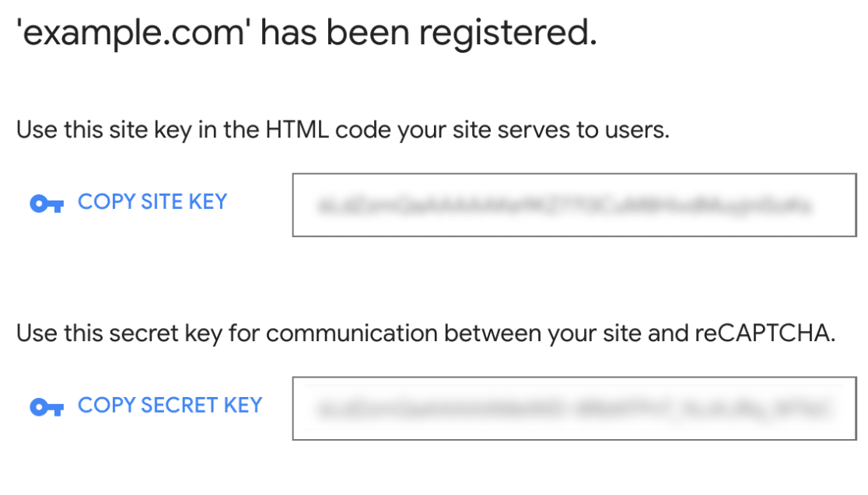Image resolution: width=868 pixels, height=495 pixels.
Task: Click 'users.' ending the site key instructions
Action: (635, 130)
